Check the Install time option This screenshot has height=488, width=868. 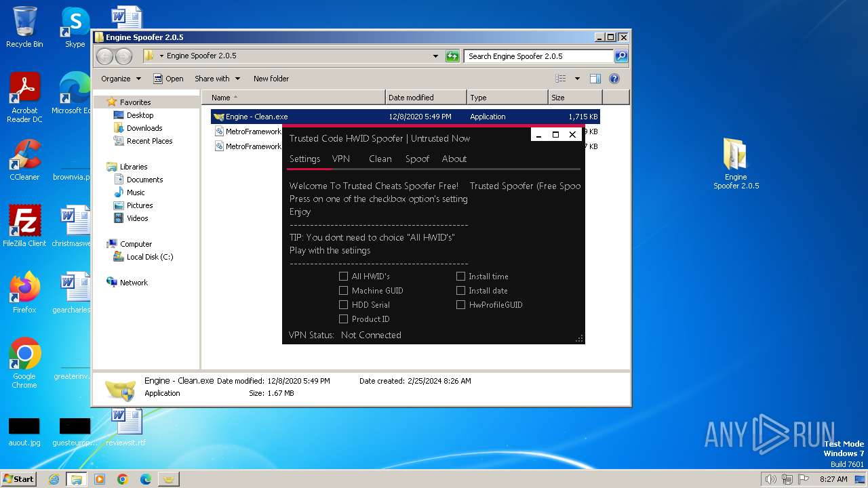[x=460, y=277]
